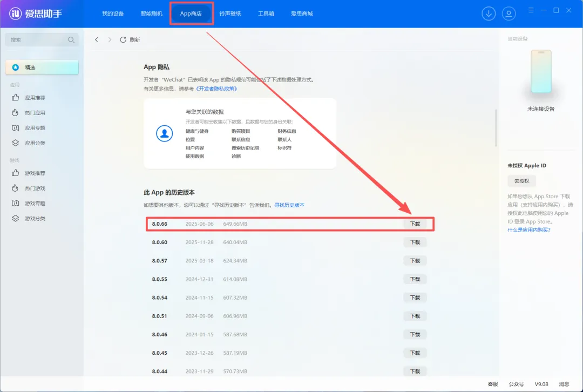583x392 pixels.
Task: Click version number 8.0.46
Action: [x=159, y=334]
